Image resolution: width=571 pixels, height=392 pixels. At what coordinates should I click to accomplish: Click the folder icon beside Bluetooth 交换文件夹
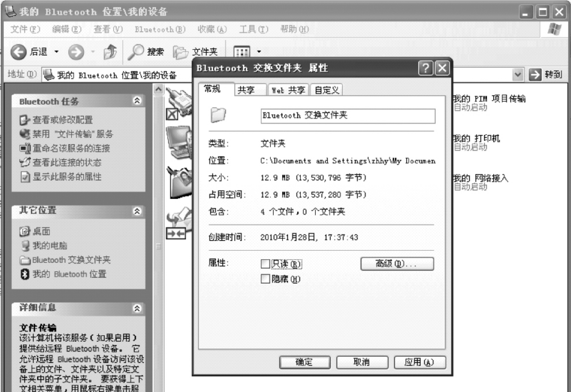pos(25,260)
